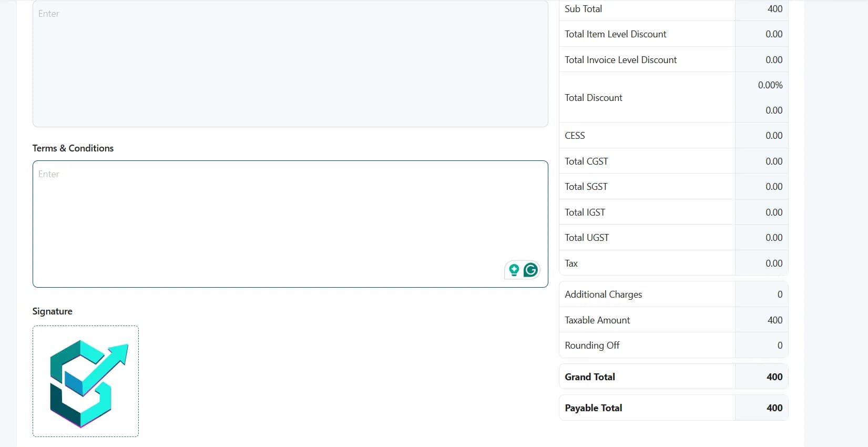The image size is (868, 447).
Task: Click the Rounding Off value field
Action: click(x=761, y=346)
